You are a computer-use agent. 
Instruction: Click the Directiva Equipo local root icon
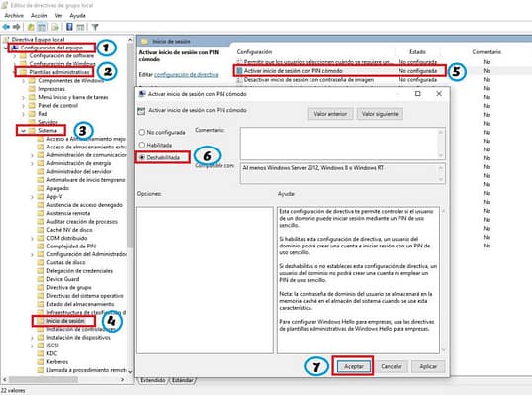(7, 39)
